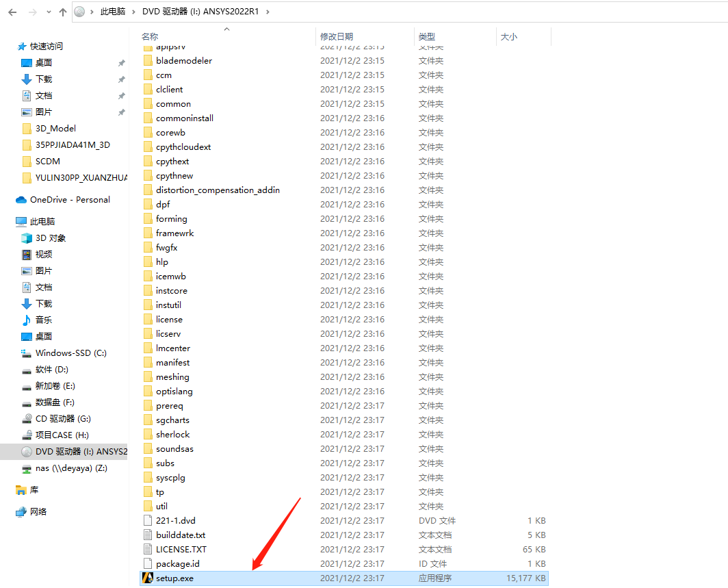The width and height of the screenshot is (728, 588).
Task: Expand chevron after 此电脑 in address bar
Action: [x=135, y=12]
